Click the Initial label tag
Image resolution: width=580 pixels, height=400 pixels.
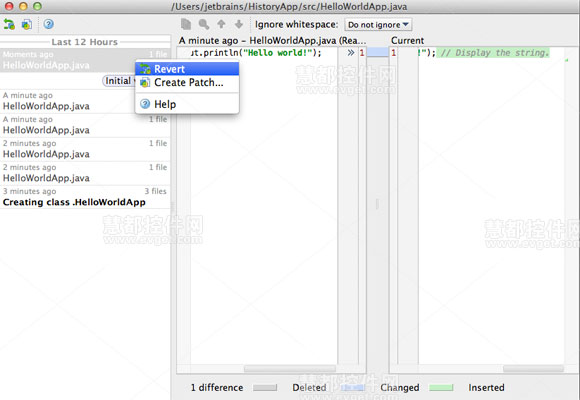(x=118, y=81)
